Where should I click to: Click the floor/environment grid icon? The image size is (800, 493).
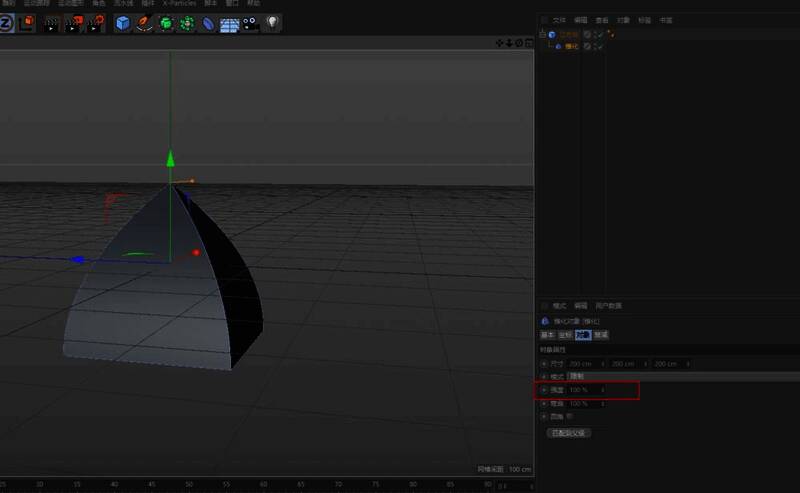(x=229, y=24)
